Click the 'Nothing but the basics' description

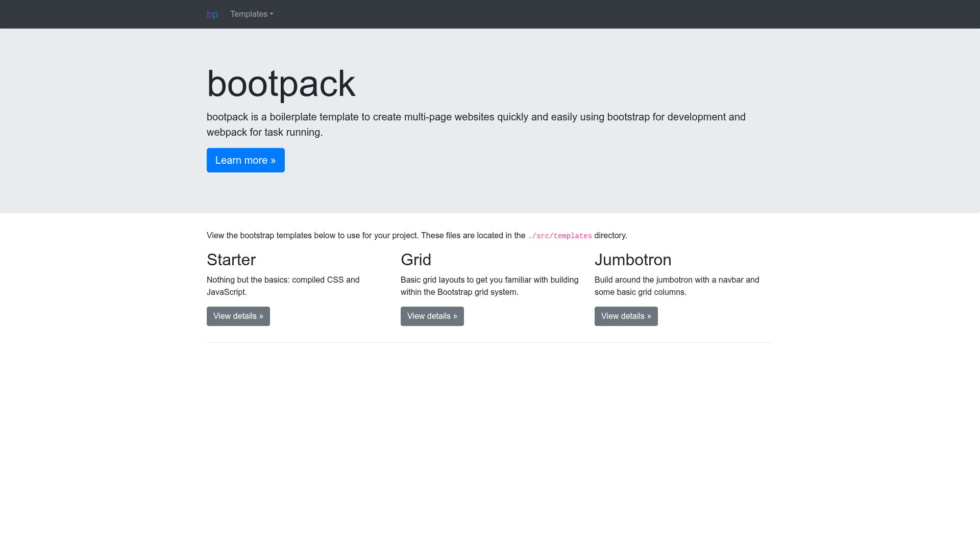coord(283,286)
